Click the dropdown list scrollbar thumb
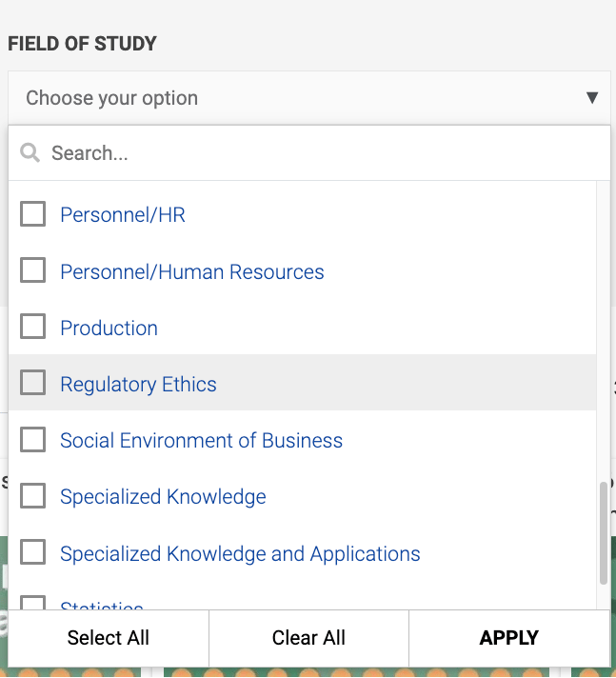Viewport: 616px width, 678px height. pyautogui.click(x=603, y=533)
